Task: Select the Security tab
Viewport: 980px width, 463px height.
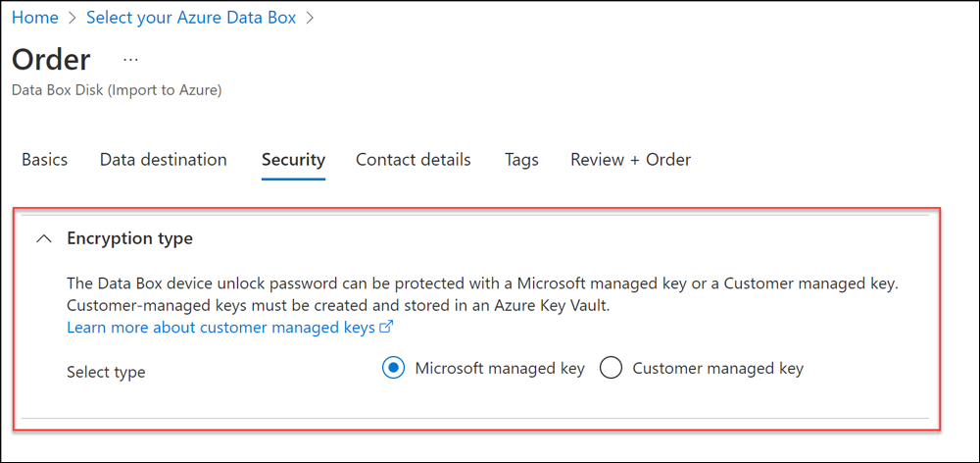Action: [293, 160]
